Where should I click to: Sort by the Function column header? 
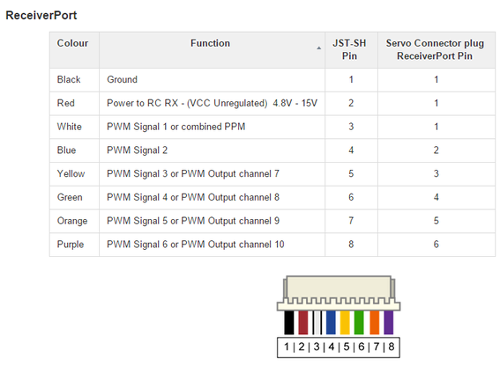pos(212,50)
